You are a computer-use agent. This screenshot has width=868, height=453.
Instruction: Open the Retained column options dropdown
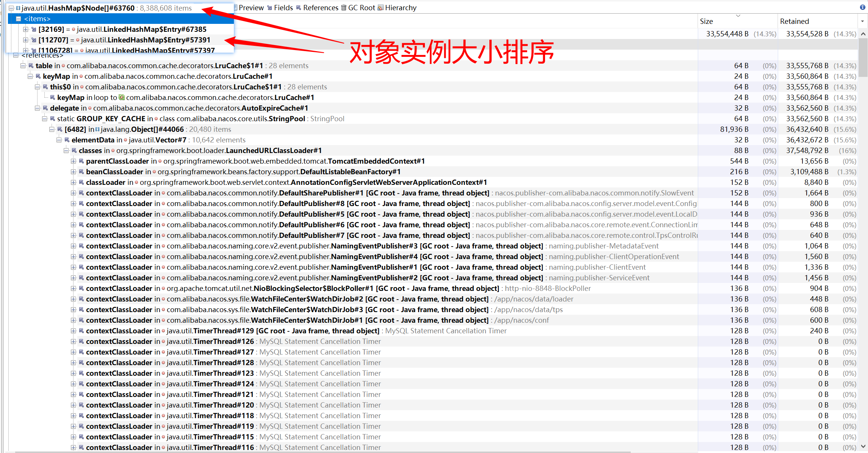click(x=863, y=21)
